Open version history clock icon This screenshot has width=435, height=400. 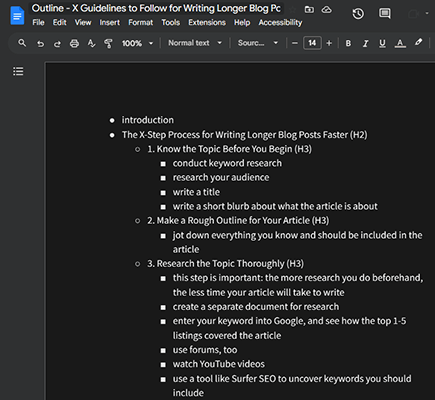358,14
